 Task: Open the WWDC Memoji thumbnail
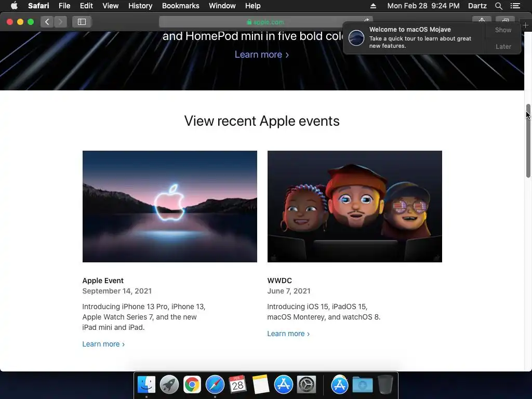(354, 206)
